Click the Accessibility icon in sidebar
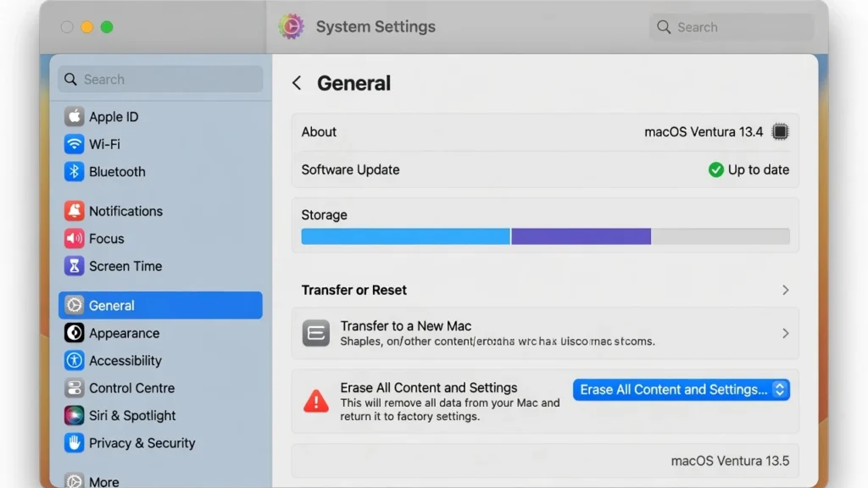 click(75, 360)
